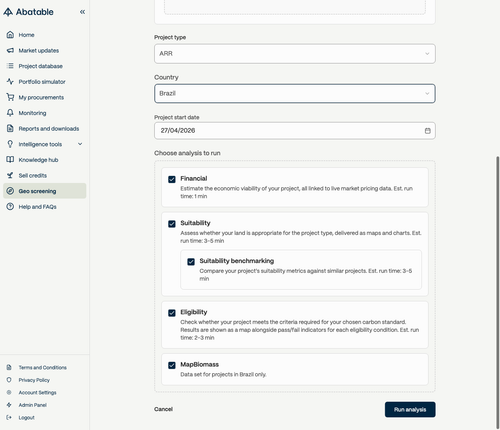Screen dimensions: 500x430
Task: Click the Privacy Policy shield icon
Action: (x=9, y=380)
